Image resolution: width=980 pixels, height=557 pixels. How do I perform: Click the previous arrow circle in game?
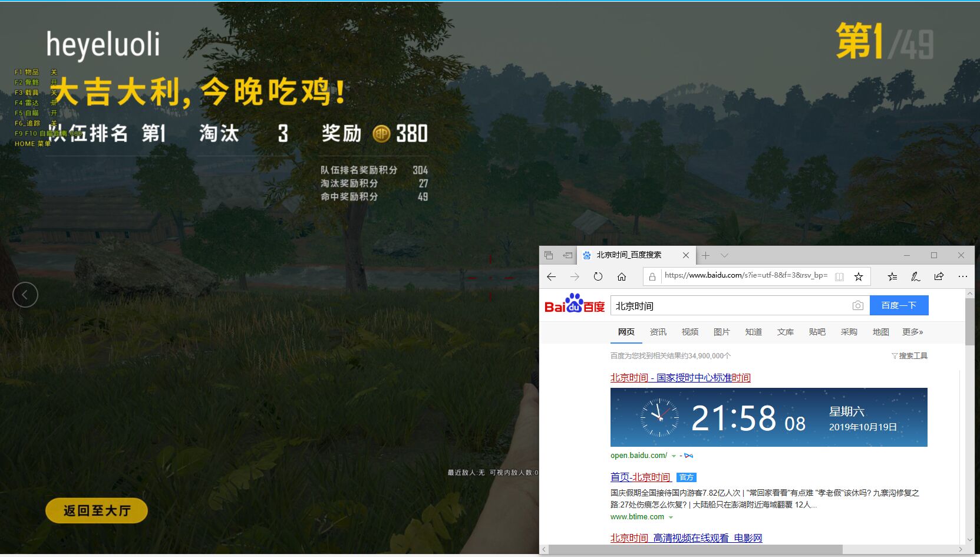coord(25,295)
